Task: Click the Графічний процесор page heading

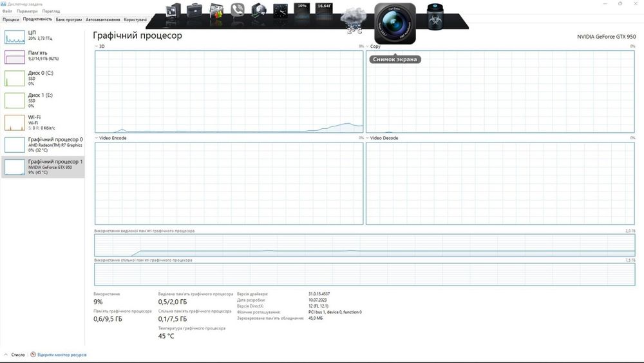Action: [x=138, y=35]
